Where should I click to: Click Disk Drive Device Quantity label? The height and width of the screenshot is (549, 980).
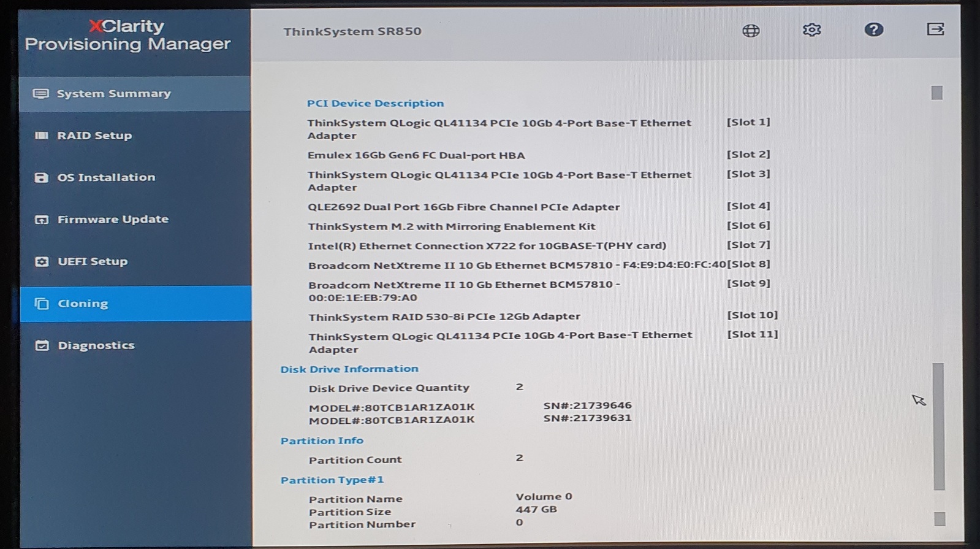click(389, 388)
